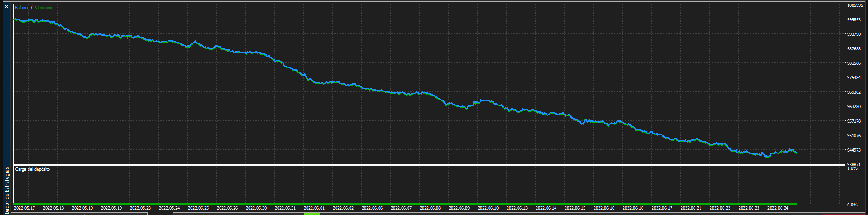868x215 pixels.
Task: Click the 2022.06.10 date marker
Action: click(x=488, y=208)
